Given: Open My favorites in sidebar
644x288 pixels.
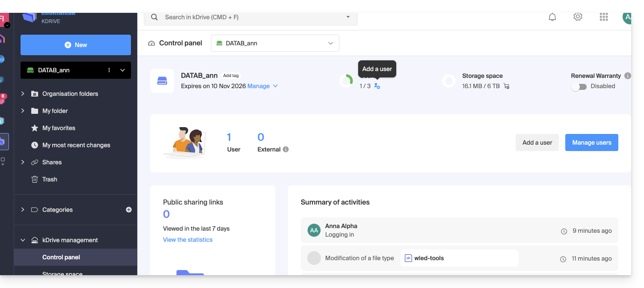Looking at the screenshot, I should 59,128.
